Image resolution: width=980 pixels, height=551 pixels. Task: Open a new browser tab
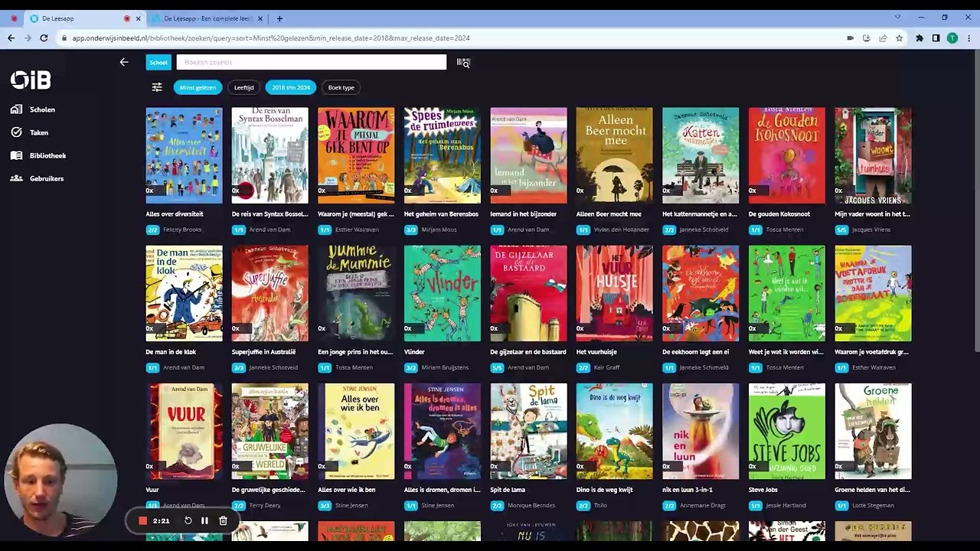point(279,18)
